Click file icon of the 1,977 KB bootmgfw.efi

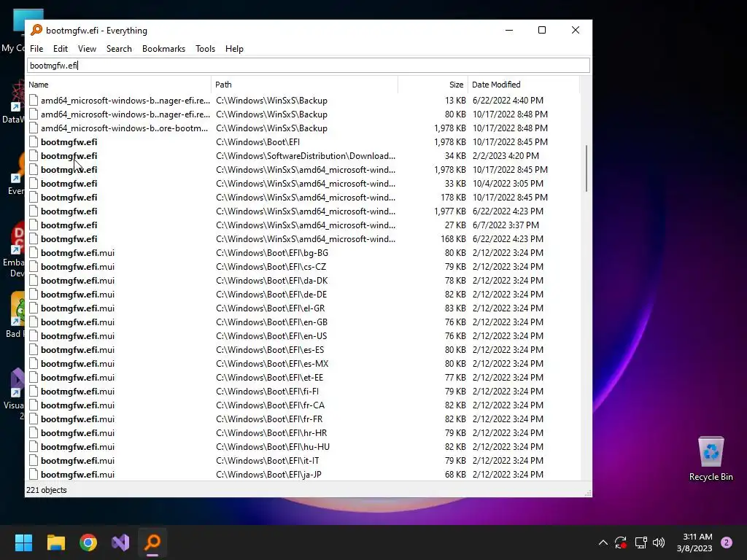(x=34, y=211)
